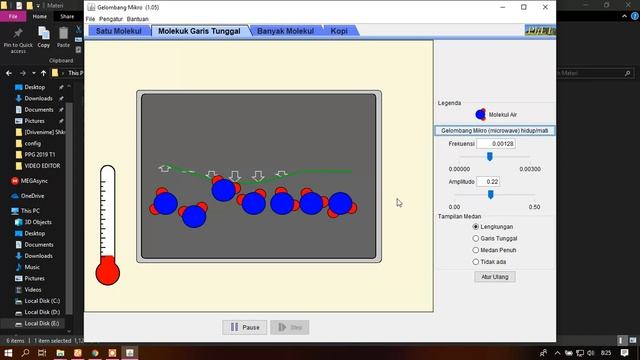
Task: Open the File menu in Gelombang Mikro
Action: point(90,19)
